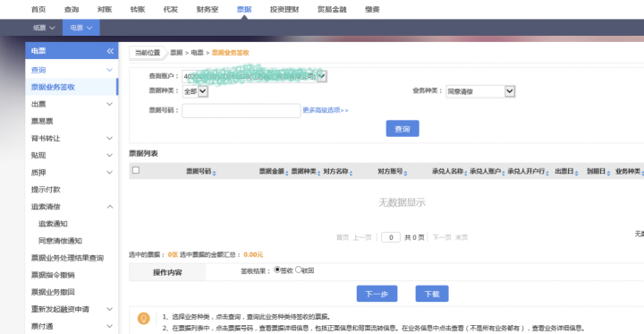Open the 票据种类 dropdown showing 全部
This screenshot has width=644, height=334.
(x=195, y=91)
